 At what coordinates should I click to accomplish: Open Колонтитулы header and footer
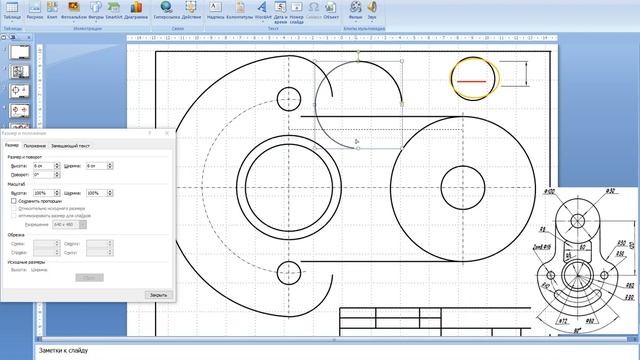tap(240, 10)
